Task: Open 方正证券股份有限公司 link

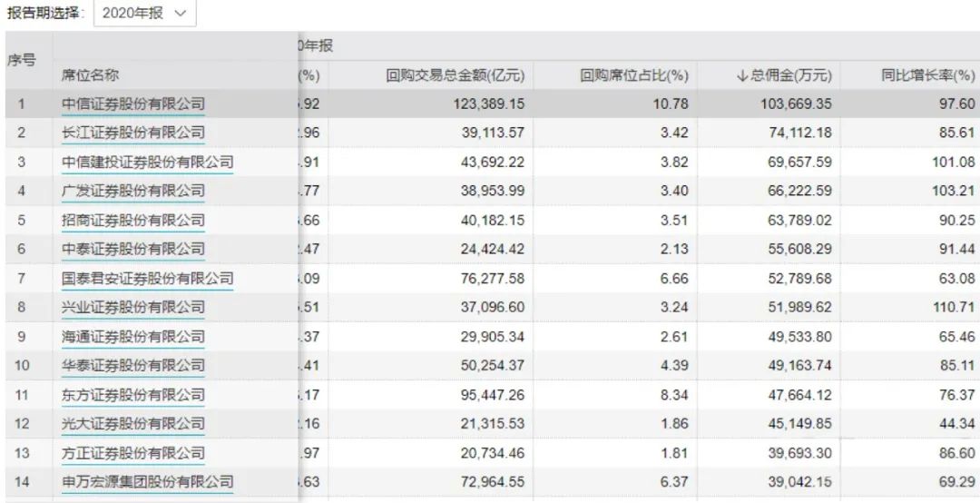Action: (132, 452)
